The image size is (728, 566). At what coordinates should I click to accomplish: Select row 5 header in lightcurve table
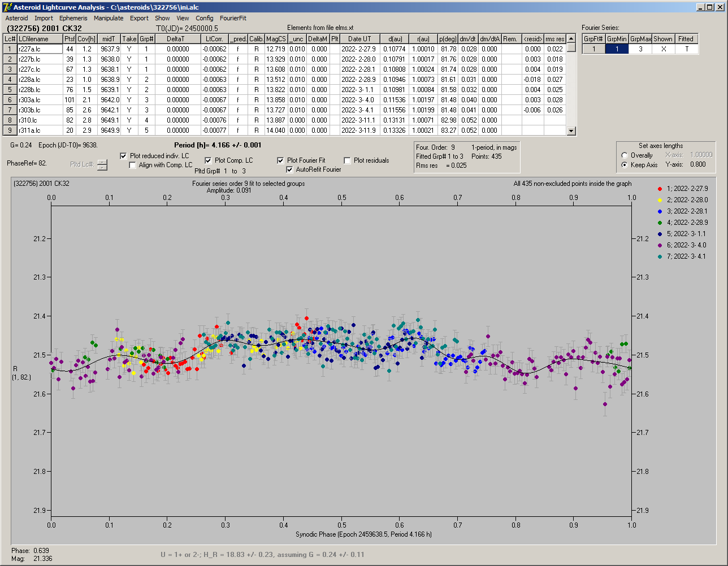coord(10,90)
